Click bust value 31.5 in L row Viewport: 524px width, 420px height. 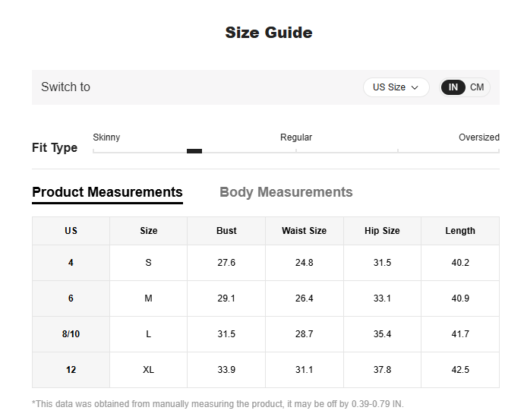pos(226,334)
